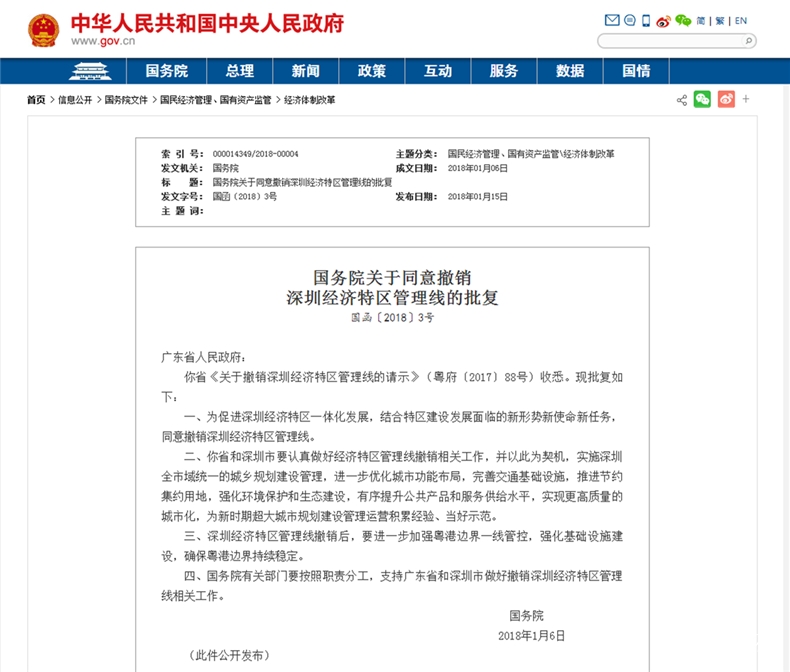Click the www.gov.cn site address text
790x672 pixels.
pyautogui.click(x=103, y=41)
